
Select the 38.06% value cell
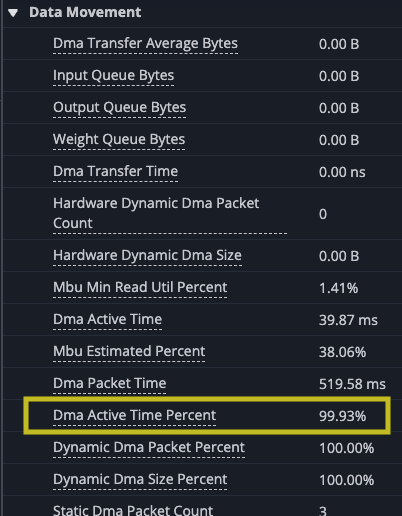[342, 352]
